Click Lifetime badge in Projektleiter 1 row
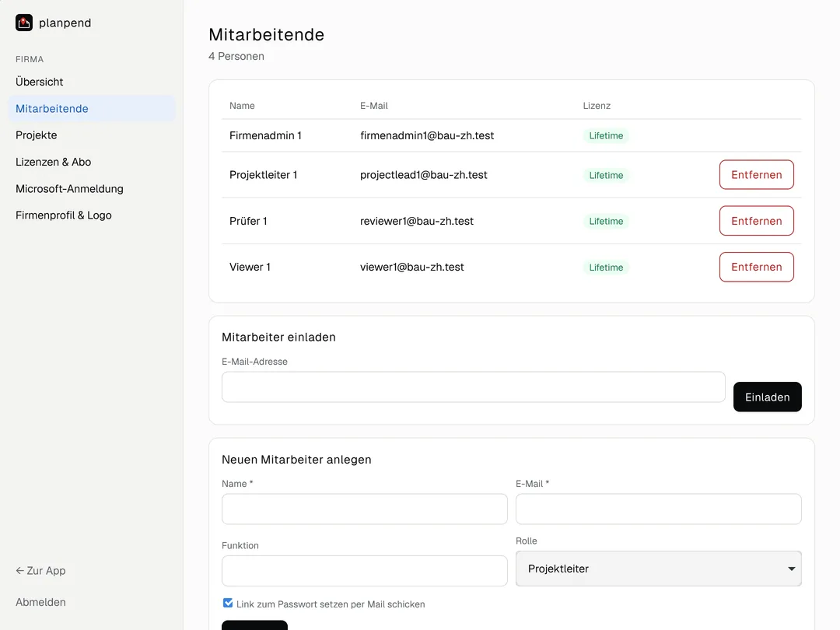Viewport: 840px width, 630px height. (x=606, y=175)
